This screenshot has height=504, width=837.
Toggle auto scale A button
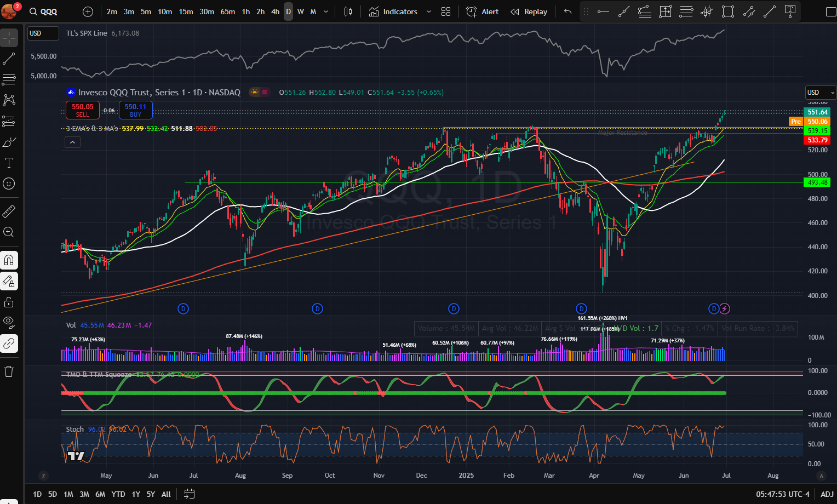[x=821, y=476]
